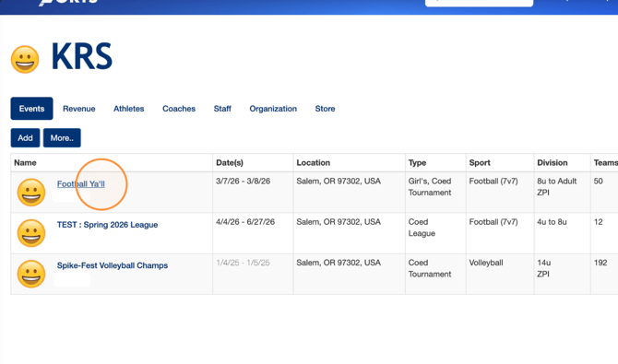Click the Football Ya'll event smiley icon
The image size is (618, 364).
click(x=31, y=193)
